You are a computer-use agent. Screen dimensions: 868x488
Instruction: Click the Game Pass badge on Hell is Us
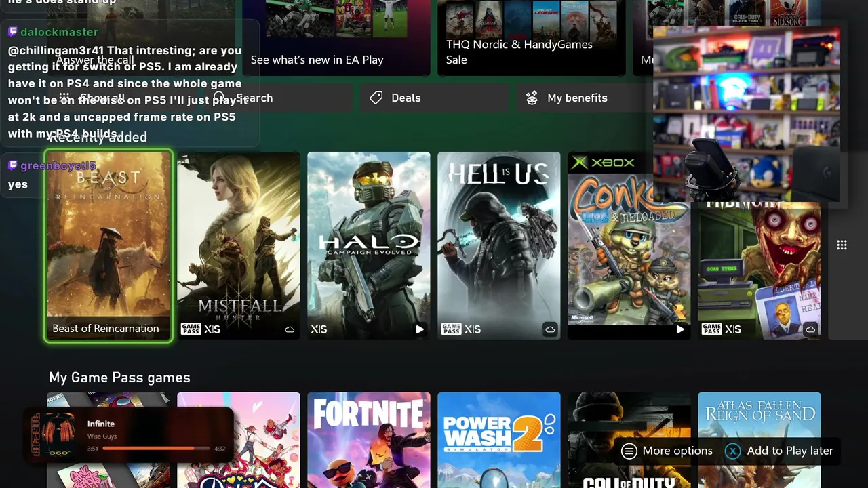[x=451, y=329]
